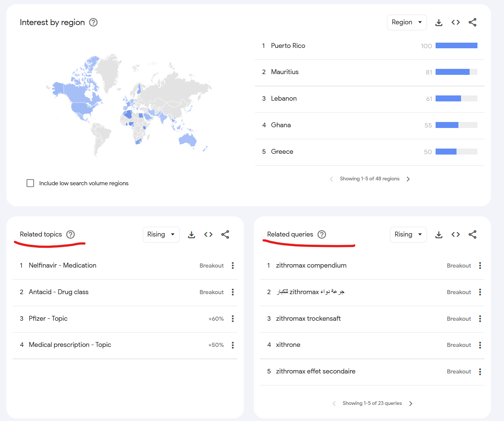Image resolution: width=504 pixels, height=421 pixels.
Task: Open help icon next to Interest by region
Action: pos(93,22)
